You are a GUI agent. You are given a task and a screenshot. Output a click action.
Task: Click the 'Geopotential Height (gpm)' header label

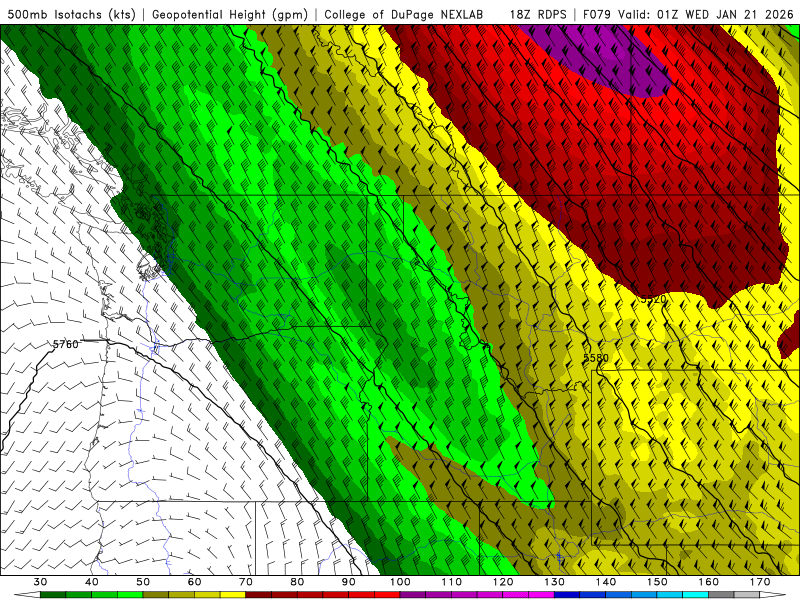coord(230,14)
